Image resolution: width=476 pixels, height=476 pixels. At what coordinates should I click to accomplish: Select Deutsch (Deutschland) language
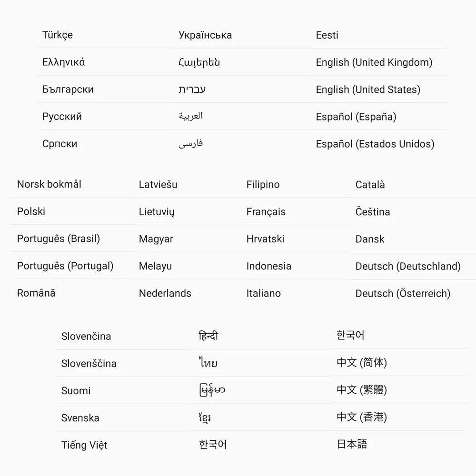pyautogui.click(x=408, y=266)
